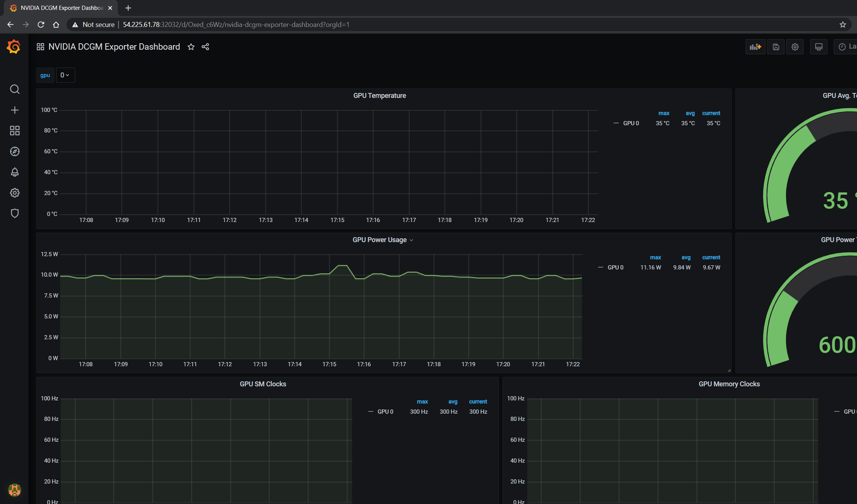The height and width of the screenshot is (504, 857).
Task: Click the GPU SM Clocks panel title
Action: pos(263,384)
